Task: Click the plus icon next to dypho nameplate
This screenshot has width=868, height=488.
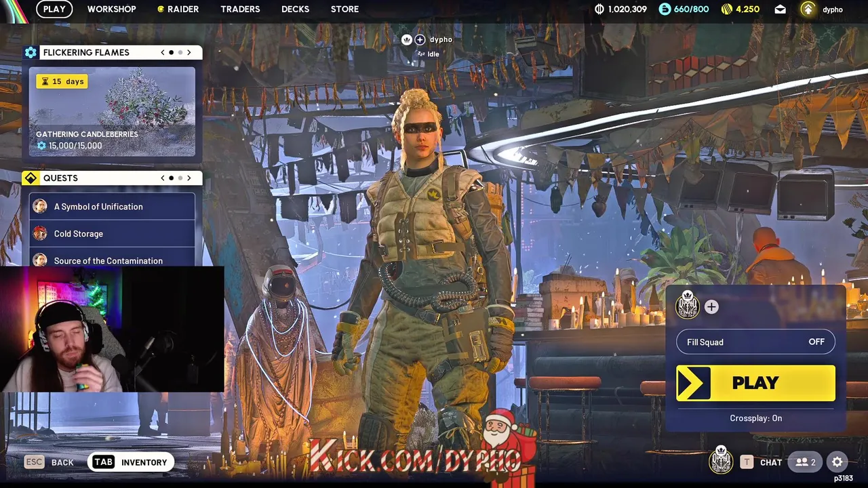Action: coord(420,40)
